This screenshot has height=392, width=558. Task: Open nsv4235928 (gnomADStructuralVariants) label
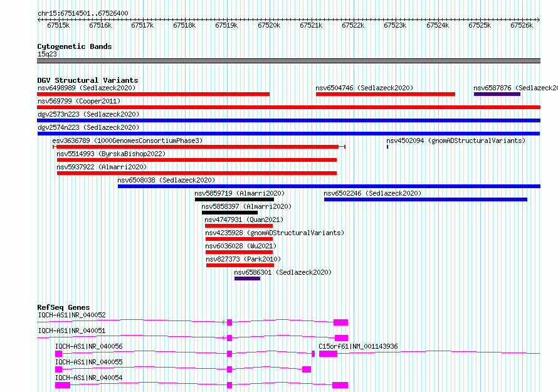pos(275,233)
